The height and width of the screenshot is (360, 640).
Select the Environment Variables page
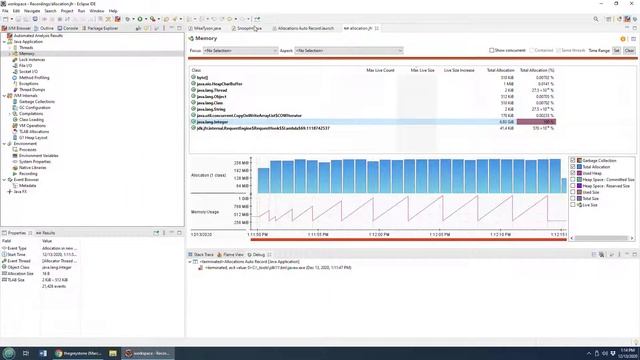[38, 156]
